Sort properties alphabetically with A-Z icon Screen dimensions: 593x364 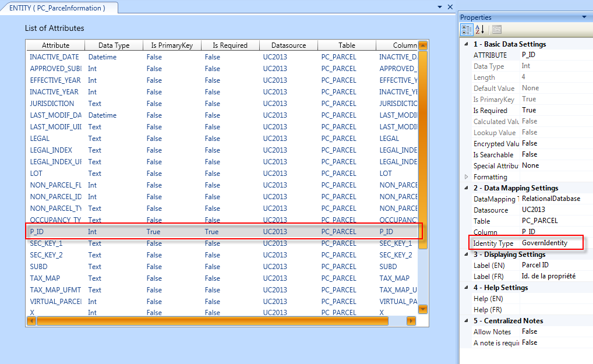click(x=480, y=30)
